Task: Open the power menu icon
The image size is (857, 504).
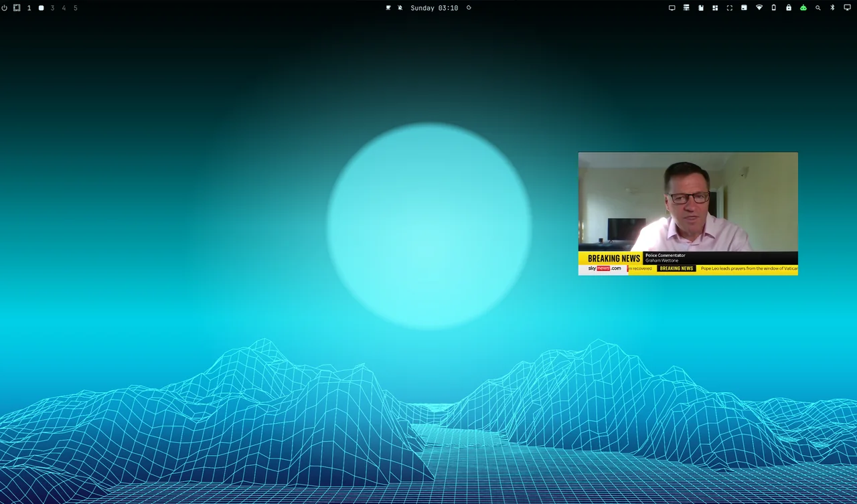Action: [5, 8]
